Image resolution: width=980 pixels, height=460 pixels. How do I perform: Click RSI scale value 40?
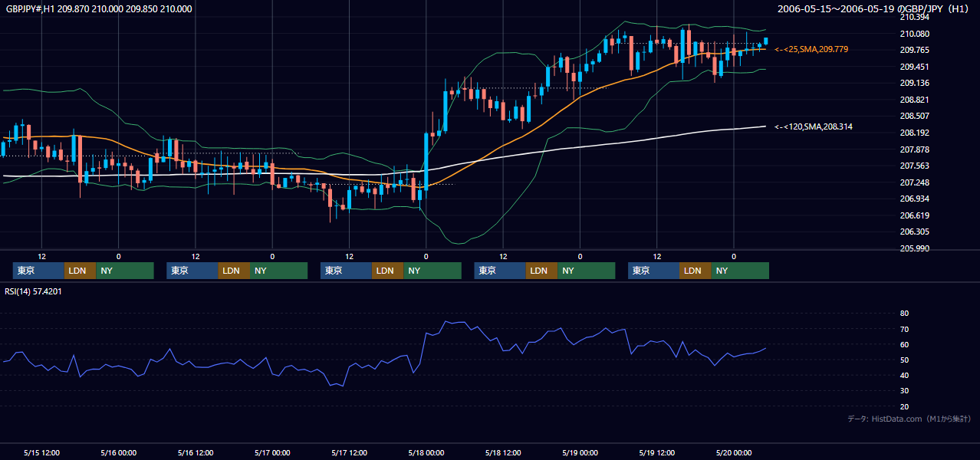coord(904,375)
